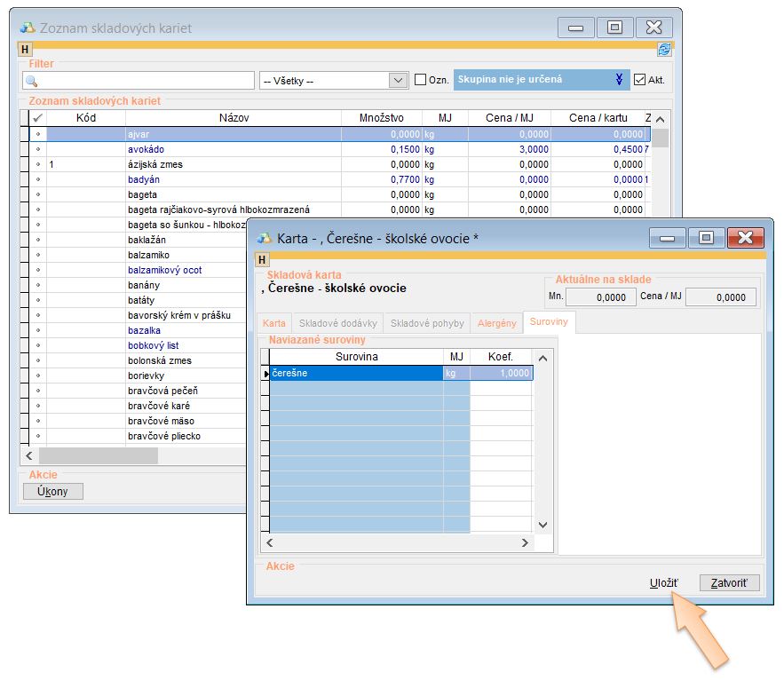Image resolution: width=784 pixels, height=680 pixels.
Task: Click the app icon in the Karta title bar
Action: pyautogui.click(x=264, y=238)
